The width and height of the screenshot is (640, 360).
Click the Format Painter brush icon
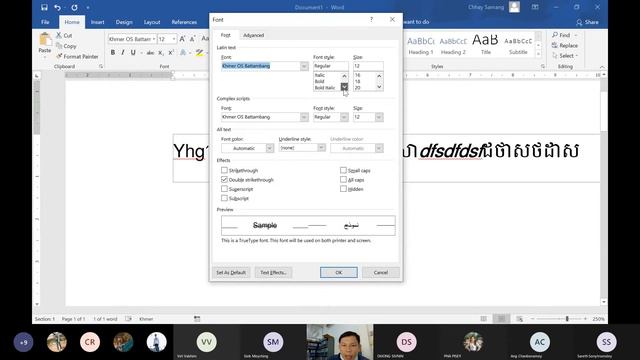59,56
